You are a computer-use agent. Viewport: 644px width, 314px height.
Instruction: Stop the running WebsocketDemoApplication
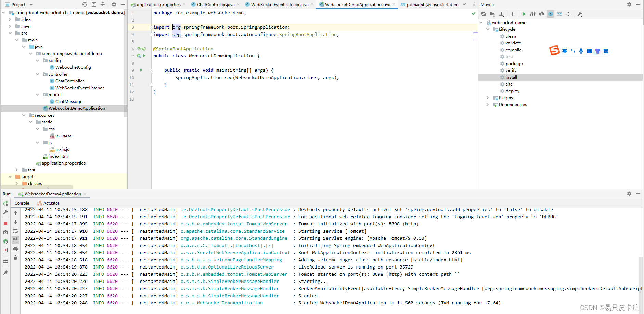[x=5, y=223]
